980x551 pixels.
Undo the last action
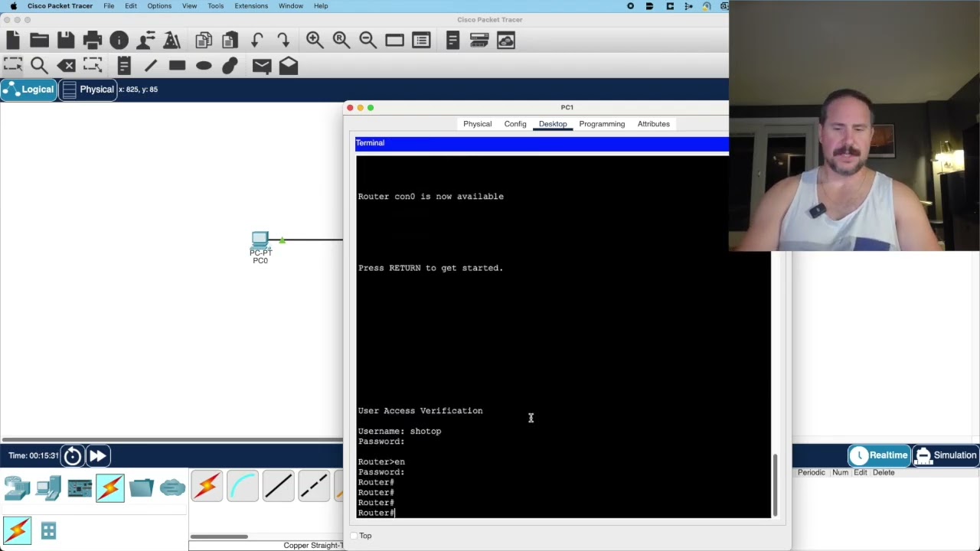256,40
